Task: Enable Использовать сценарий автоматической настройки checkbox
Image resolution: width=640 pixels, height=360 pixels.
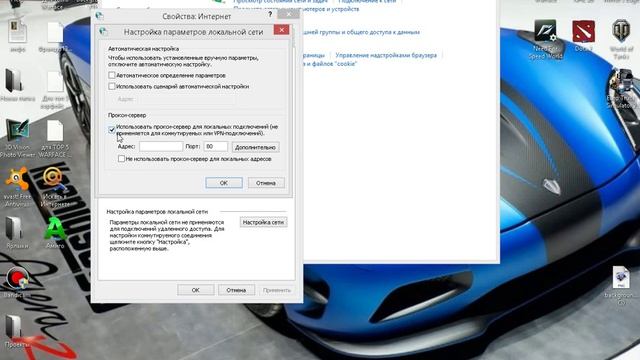Action: (112, 86)
